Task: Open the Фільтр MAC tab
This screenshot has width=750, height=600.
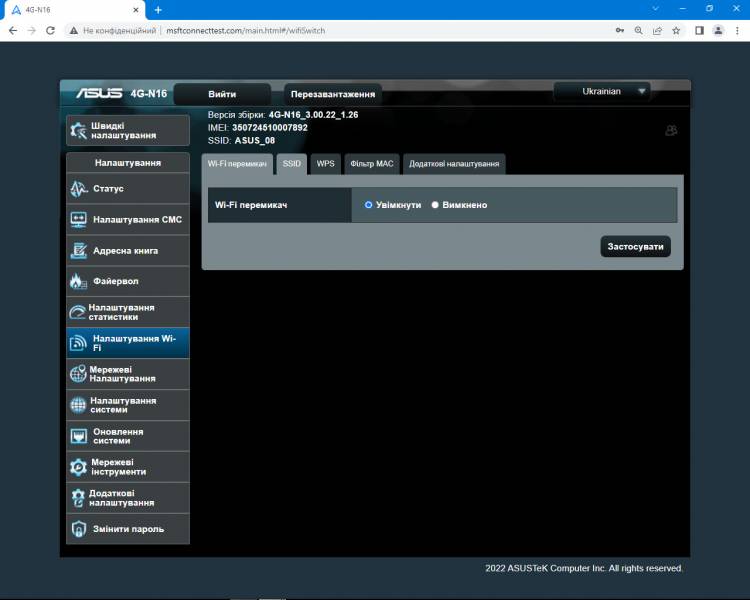Action: [372, 164]
